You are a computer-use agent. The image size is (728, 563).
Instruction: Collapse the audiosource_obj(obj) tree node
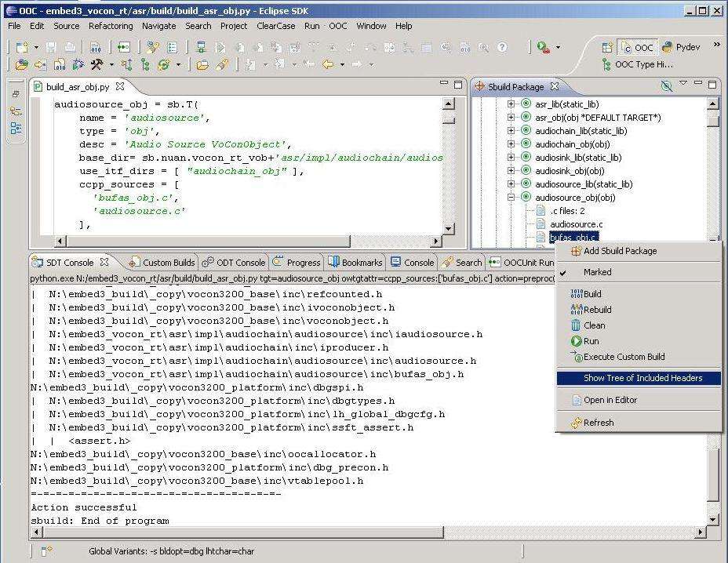pos(511,198)
